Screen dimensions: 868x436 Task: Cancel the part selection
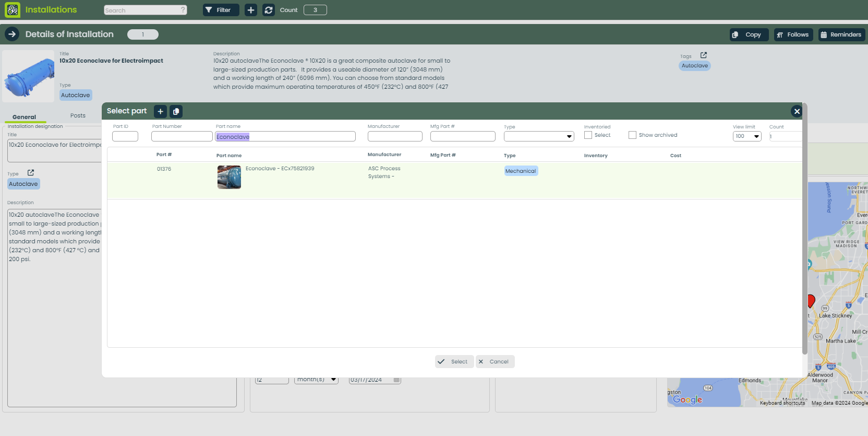tap(495, 361)
